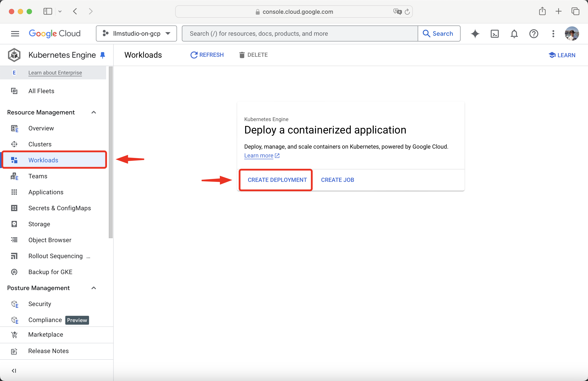588x381 pixels.
Task: Open the Cloud Shell terminal icon
Action: [x=495, y=33]
